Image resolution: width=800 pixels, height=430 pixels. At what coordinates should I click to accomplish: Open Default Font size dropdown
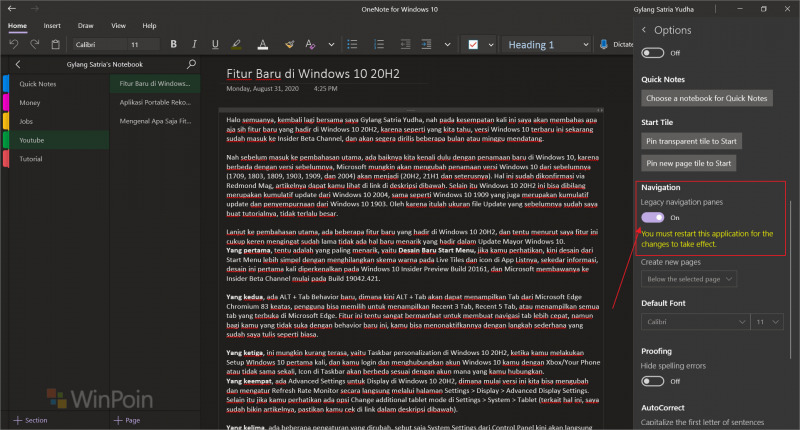point(767,322)
